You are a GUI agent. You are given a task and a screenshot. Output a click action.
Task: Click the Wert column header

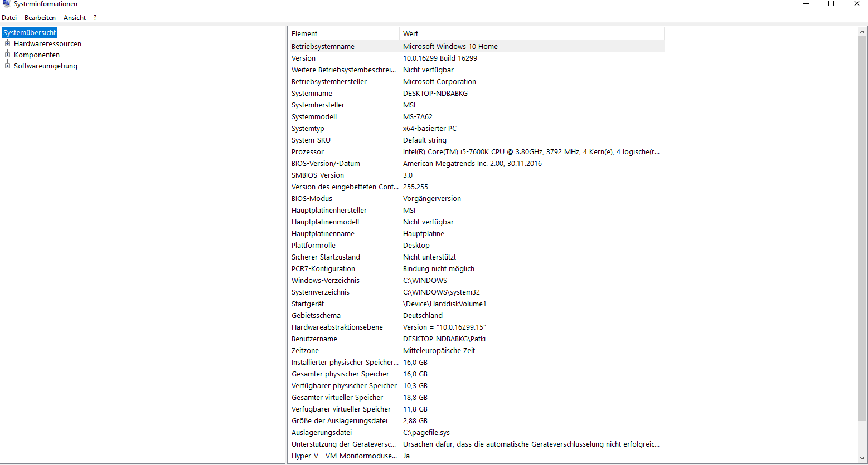tap(532, 34)
